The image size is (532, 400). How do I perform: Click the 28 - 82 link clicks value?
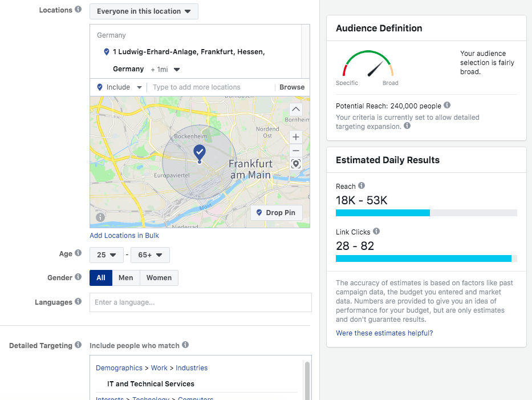355,246
